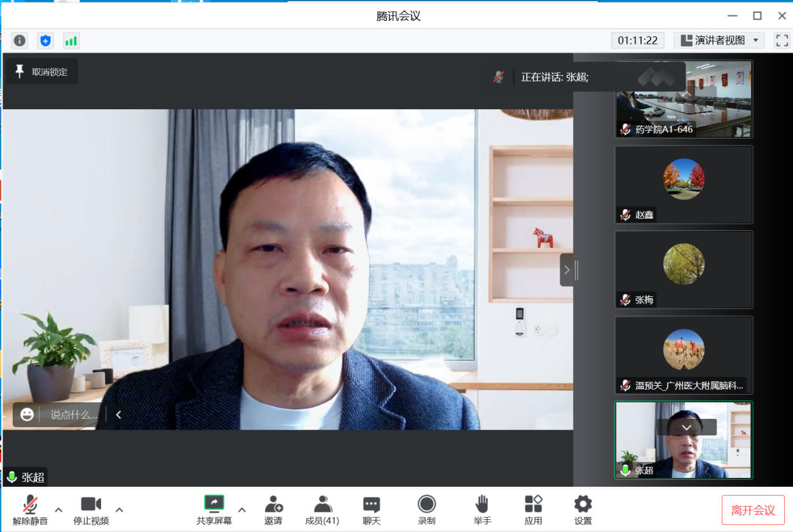Open the 应用 apps icon
The height and width of the screenshot is (532, 793).
point(533,510)
